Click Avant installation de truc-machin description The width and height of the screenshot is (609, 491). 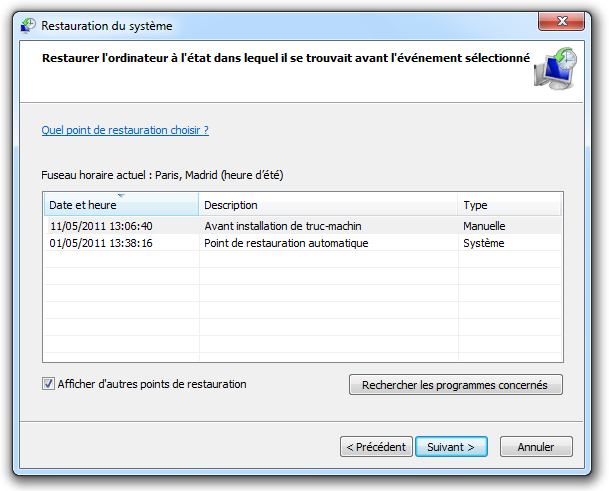pos(283,226)
